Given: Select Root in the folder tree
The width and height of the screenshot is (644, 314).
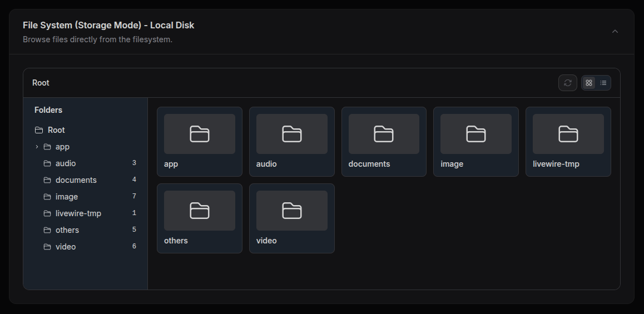Looking at the screenshot, I should (x=56, y=130).
